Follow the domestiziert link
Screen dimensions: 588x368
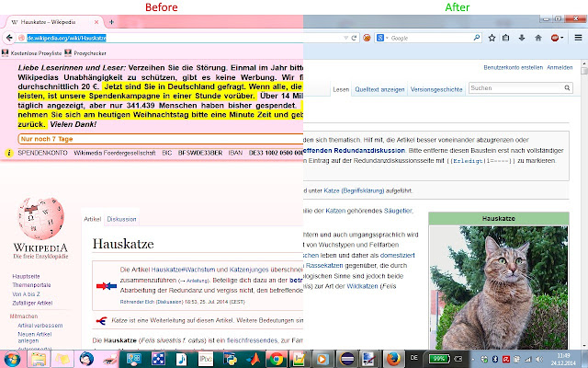(x=398, y=256)
